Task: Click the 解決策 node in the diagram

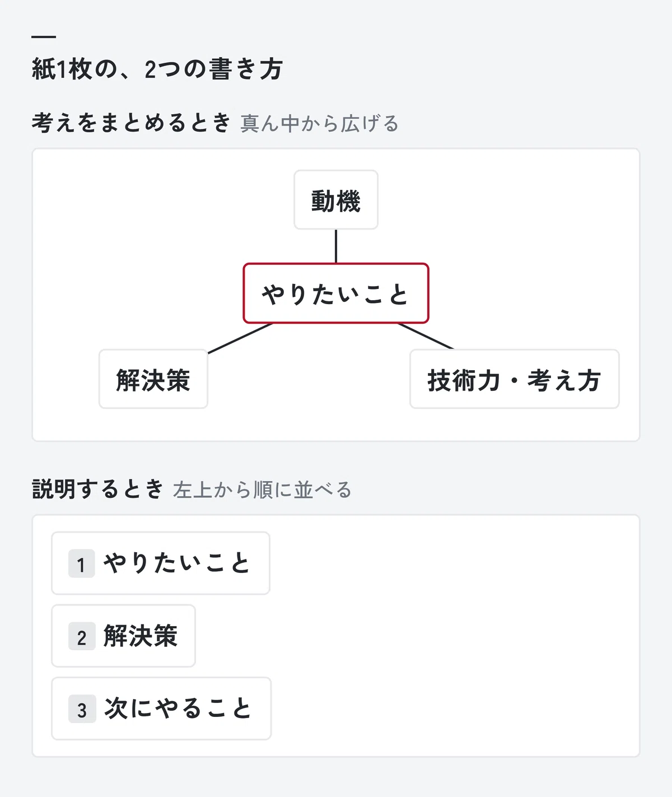Action: tap(153, 379)
